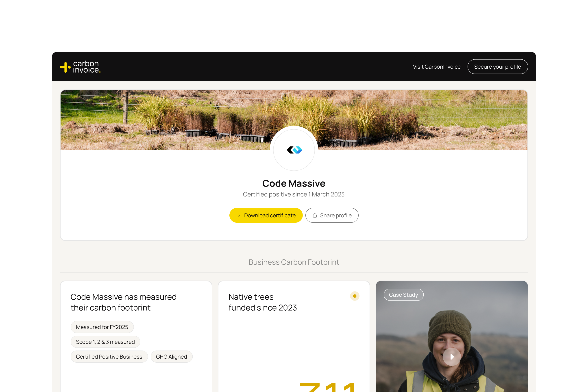Image resolution: width=588 pixels, height=392 pixels.
Task: Open the Visit CarbonInvoice link
Action: coord(436,67)
